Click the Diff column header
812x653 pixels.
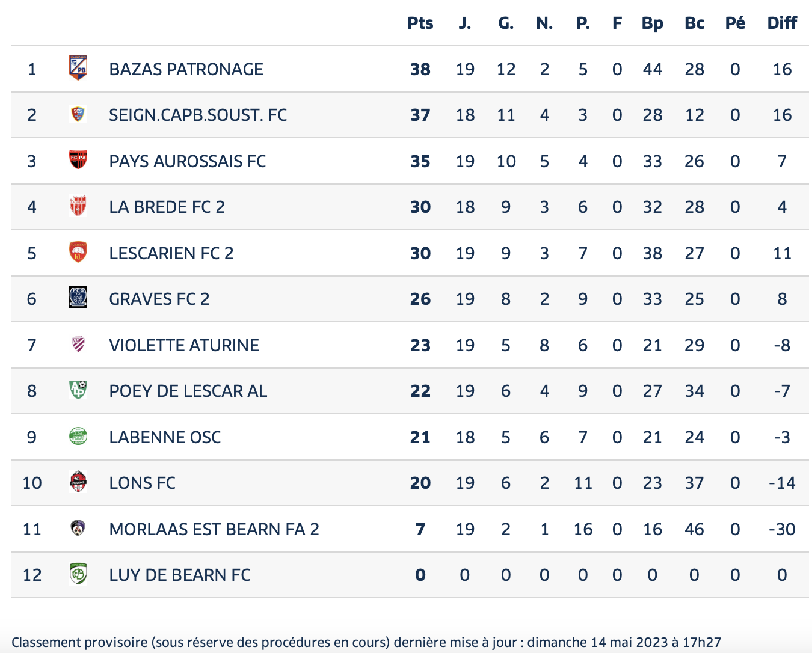pyautogui.click(x=782, y=23)
